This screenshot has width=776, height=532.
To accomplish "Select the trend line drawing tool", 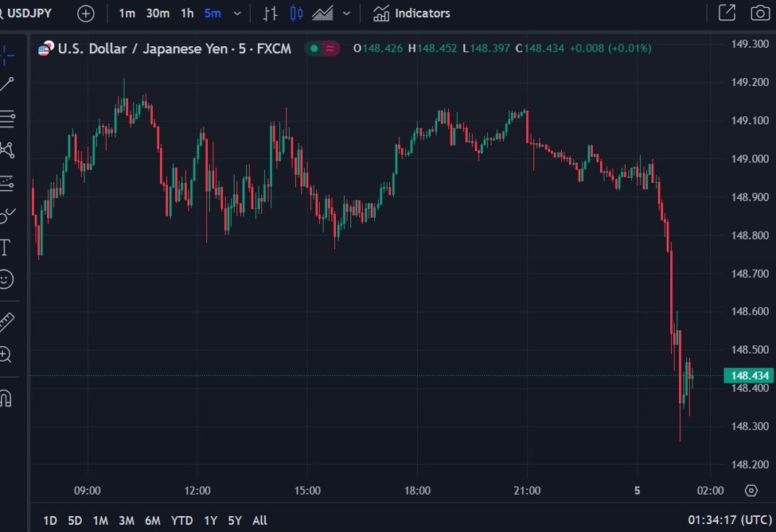I will point(7,85).
